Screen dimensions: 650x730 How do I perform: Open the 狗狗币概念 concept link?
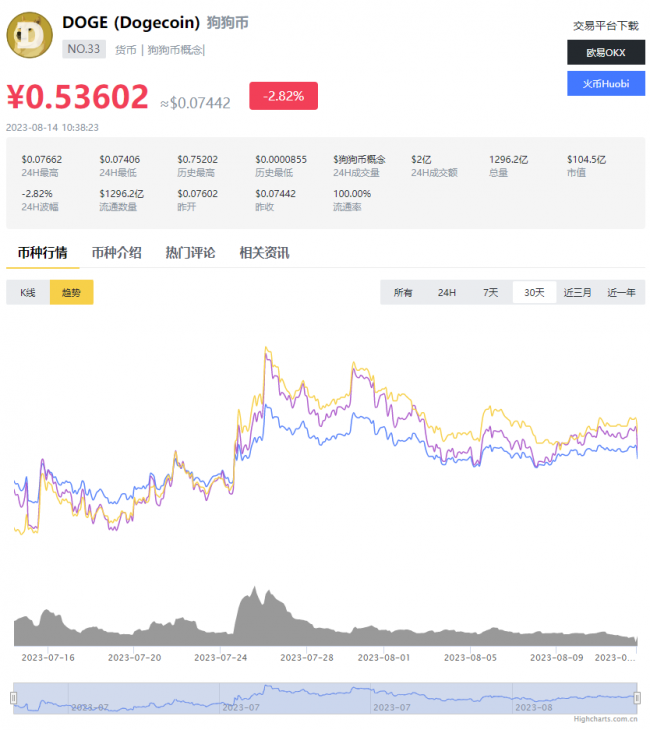pyautogui.click(x=175, y=50)
